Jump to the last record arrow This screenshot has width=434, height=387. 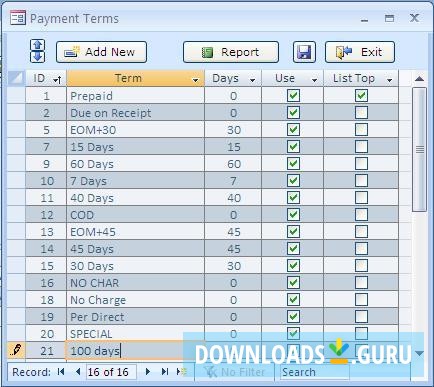coord(165,371)
